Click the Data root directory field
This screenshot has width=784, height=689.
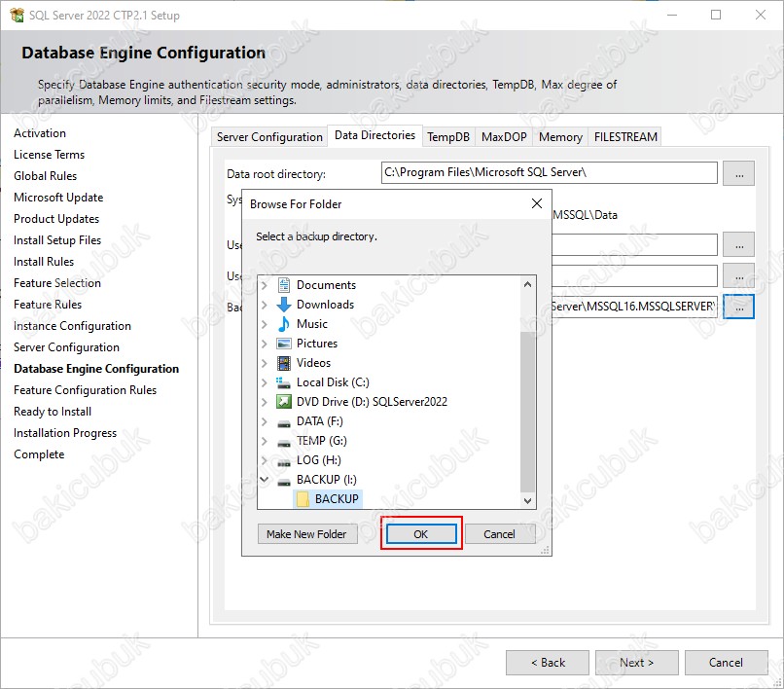click(549, 172)
